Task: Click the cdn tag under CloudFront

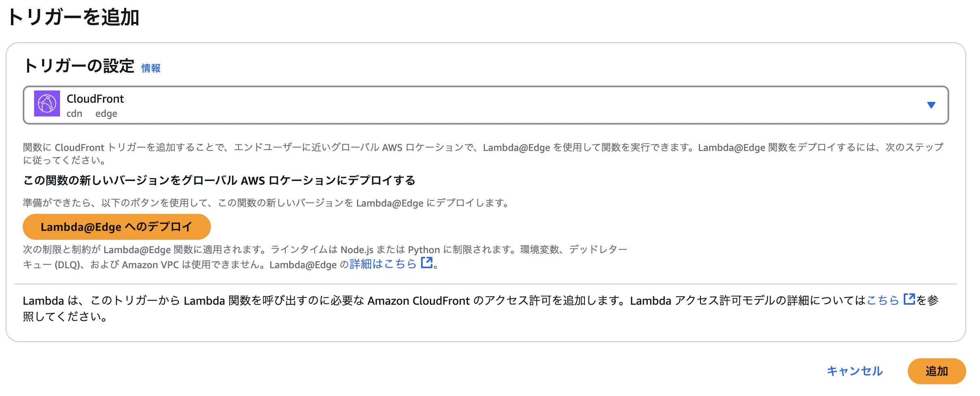Action: pos(74,114)
